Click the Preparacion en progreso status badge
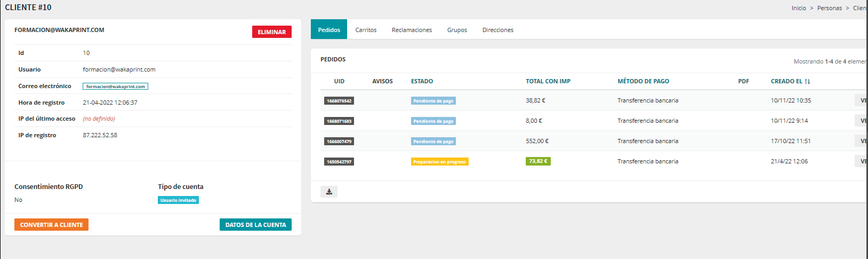 pyautogui.click(x=439, y=162)
